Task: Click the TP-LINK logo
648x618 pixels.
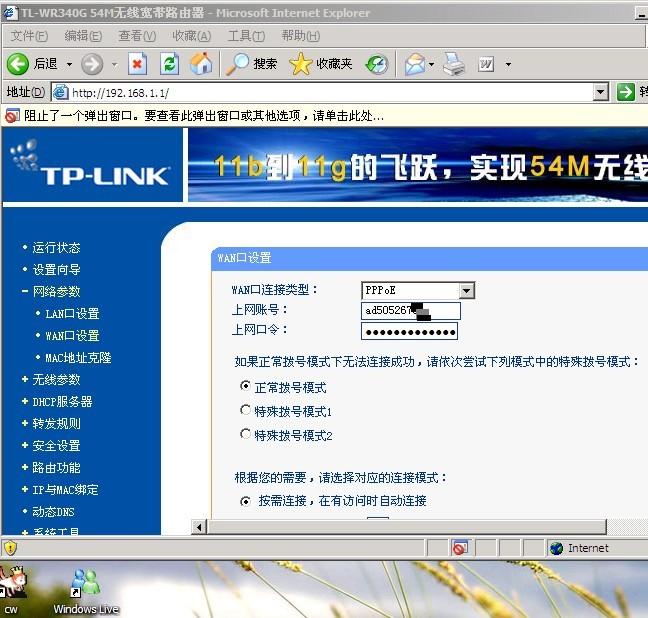Action: (90, 164)
